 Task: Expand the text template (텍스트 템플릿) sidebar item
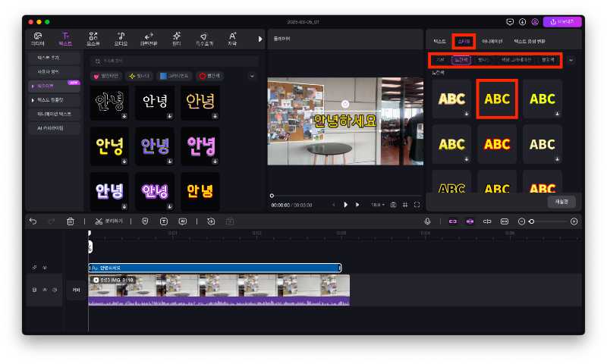pos(53,100)
